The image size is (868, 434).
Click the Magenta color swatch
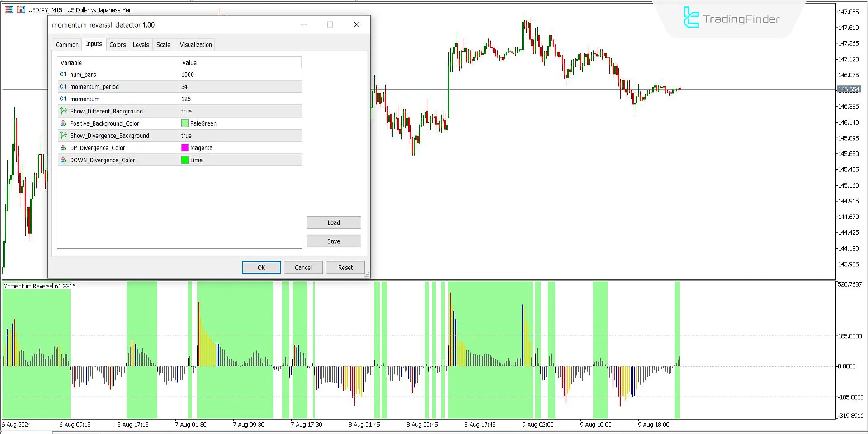(185, 148)
